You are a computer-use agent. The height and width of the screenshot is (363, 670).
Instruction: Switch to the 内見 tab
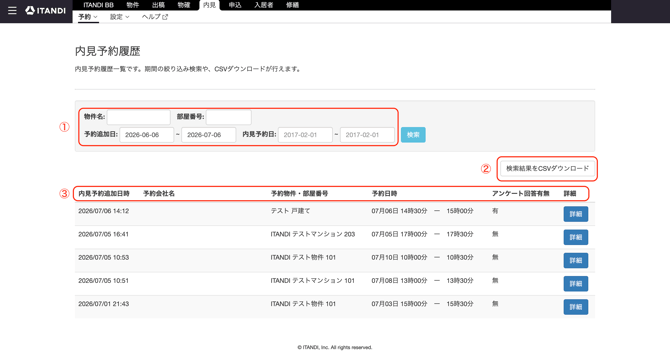point(209,5)
